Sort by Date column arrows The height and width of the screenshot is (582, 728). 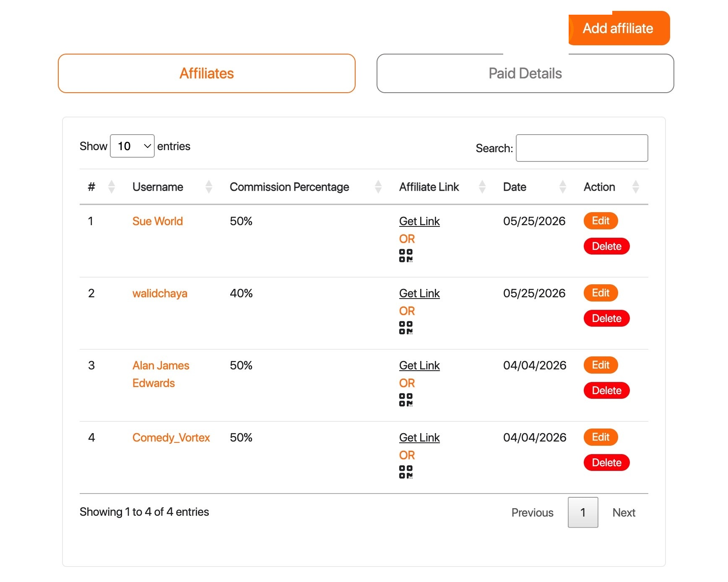pos(563,187)
